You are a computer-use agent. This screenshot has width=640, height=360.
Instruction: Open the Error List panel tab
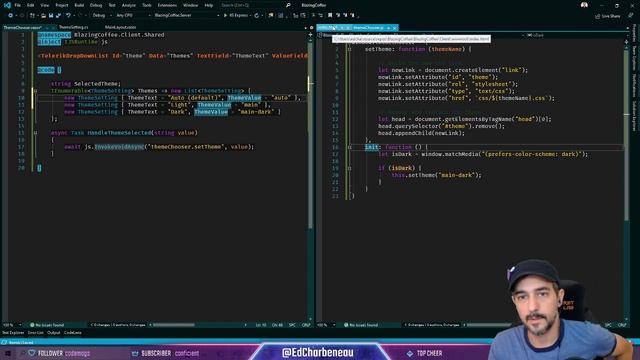[x=36, y=333]
